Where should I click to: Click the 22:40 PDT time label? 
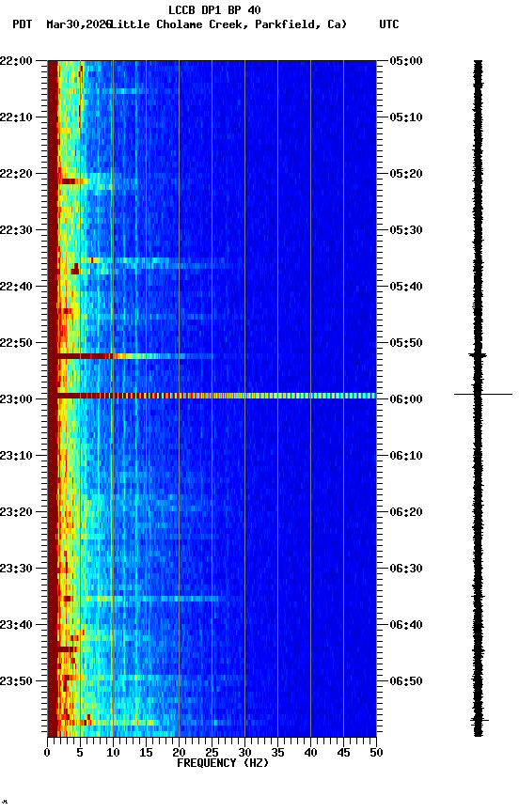(x=16, y=287)
